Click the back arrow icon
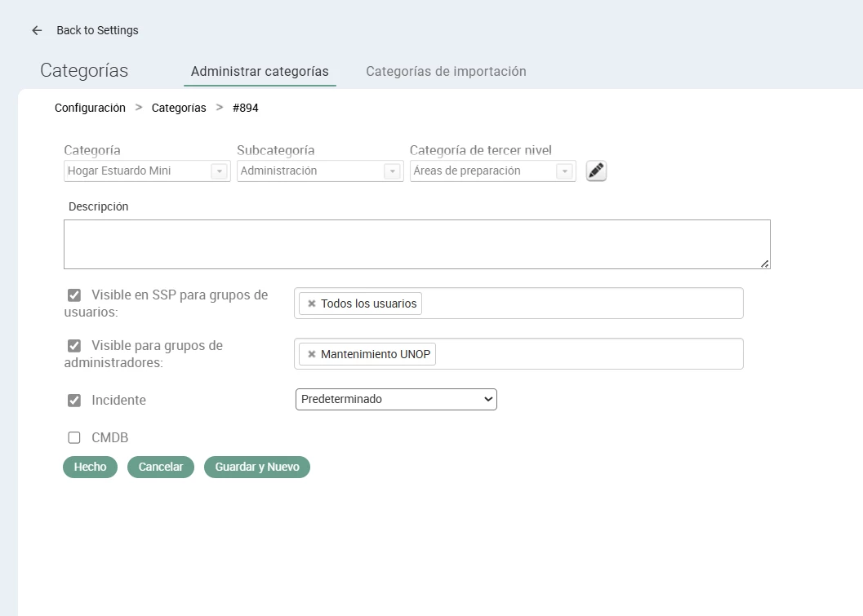Viewport: 863px width, 616px height. [x=37, y=30]
